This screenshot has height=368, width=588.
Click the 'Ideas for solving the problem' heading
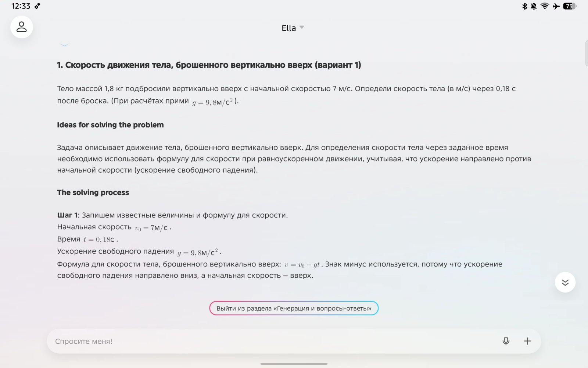tap(110, 125)
